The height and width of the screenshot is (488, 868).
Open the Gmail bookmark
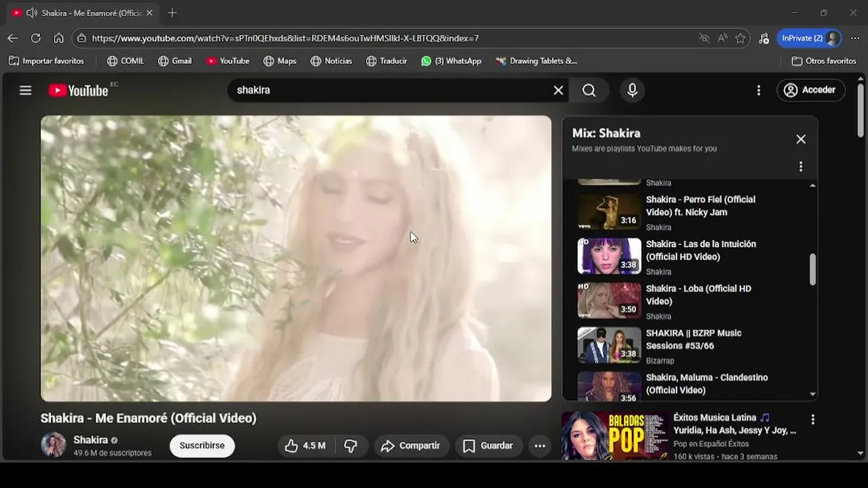[175, 61]
